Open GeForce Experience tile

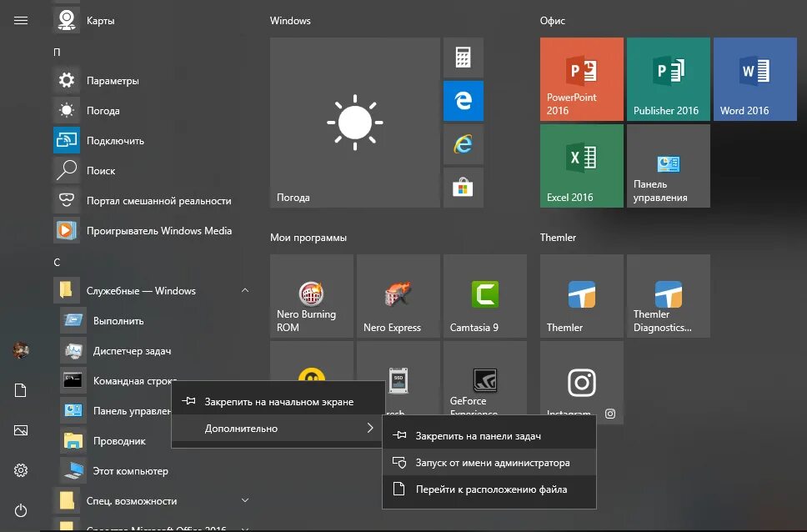(485, 378)
